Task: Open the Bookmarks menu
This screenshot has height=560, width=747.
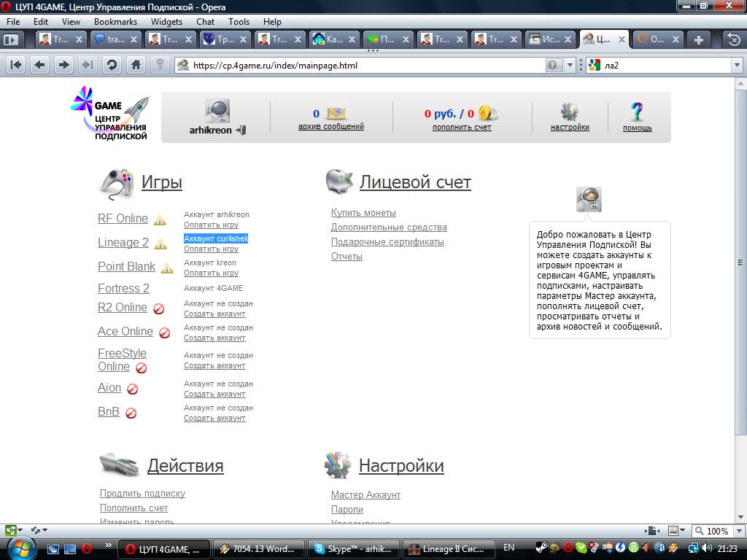Action: [x=115, y=21]
